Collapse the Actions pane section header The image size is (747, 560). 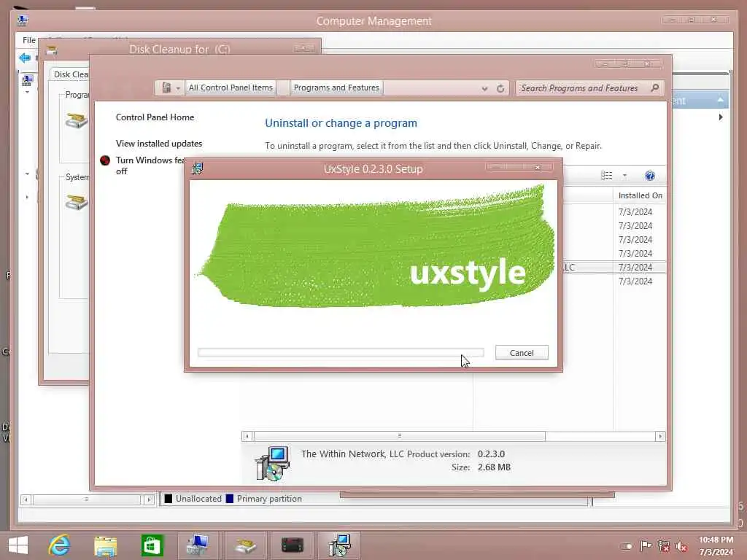click(x=720, y=100)
